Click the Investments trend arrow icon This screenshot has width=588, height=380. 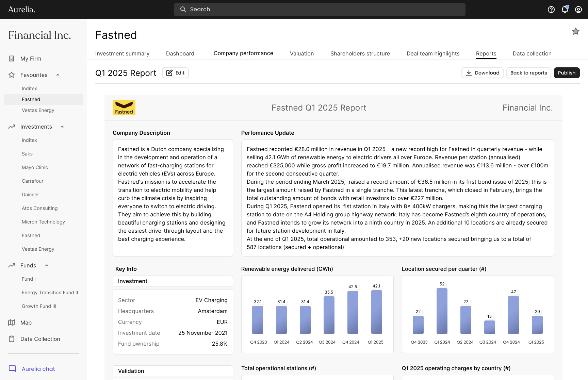coord(12,127)
